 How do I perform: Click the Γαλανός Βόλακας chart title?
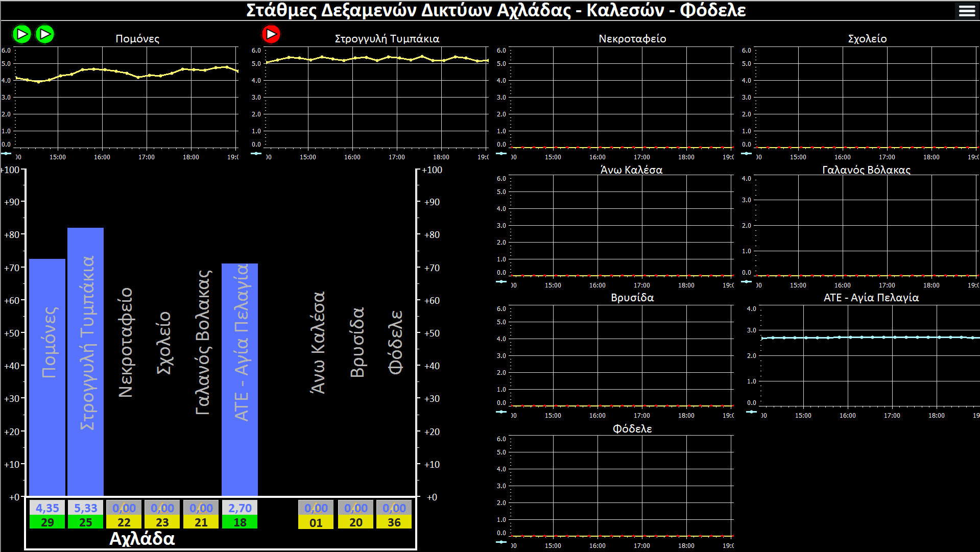tap(866, 170)
